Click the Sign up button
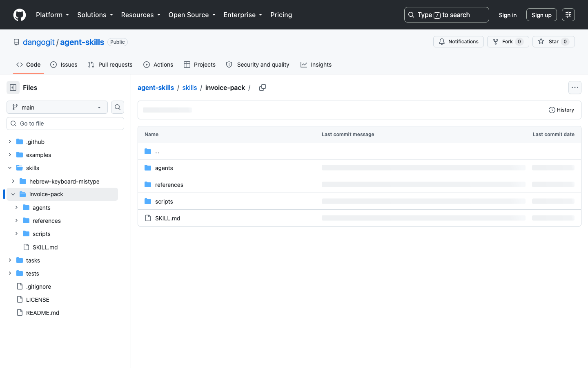Screen dimensions: 588x368 click(x=541, y=15)
